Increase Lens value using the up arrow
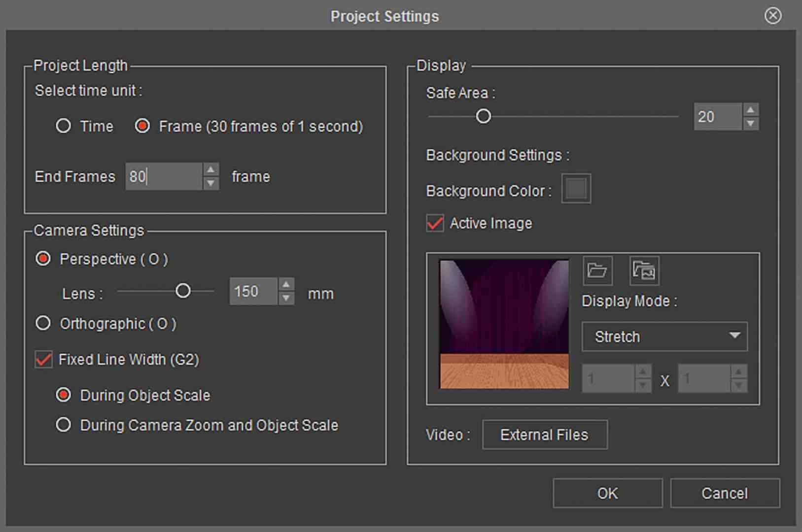This screenshot has height=532, width=802. click(286, 285)
